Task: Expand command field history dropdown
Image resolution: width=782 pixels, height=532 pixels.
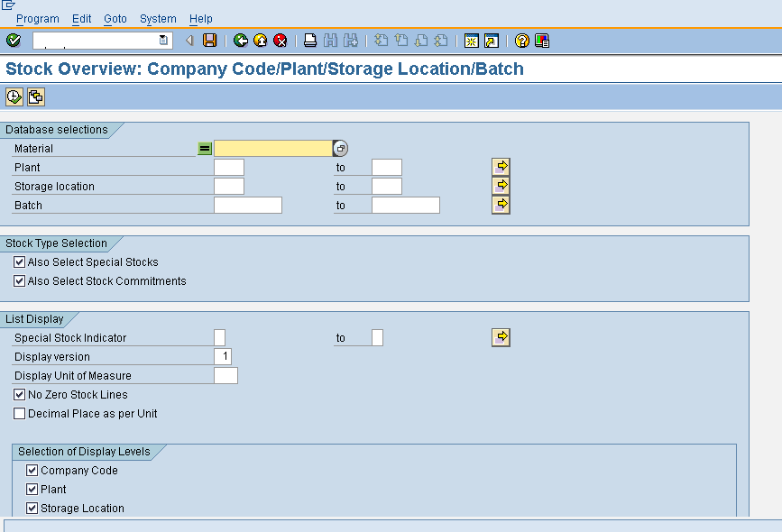Action: [x=162, y=40]
